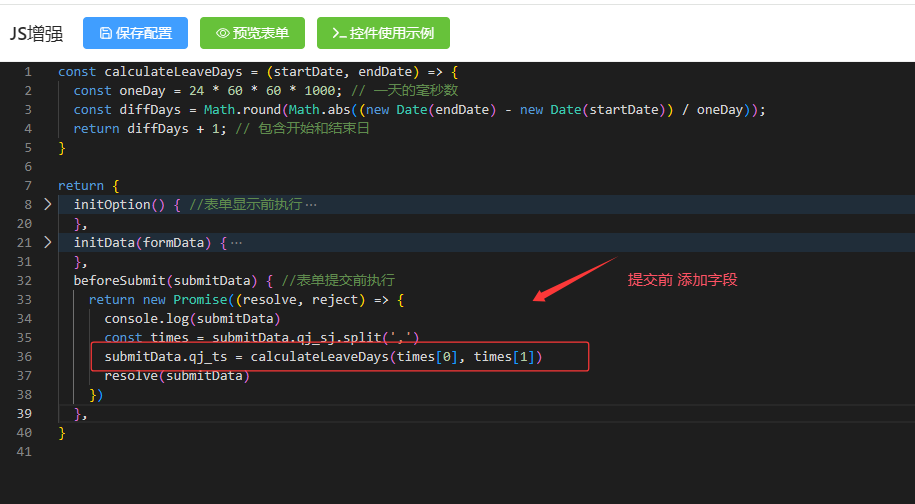The height and width of the screenshot is (504, 915).
Task: Expand the folded initData block chevron
Action: point(48,242)
